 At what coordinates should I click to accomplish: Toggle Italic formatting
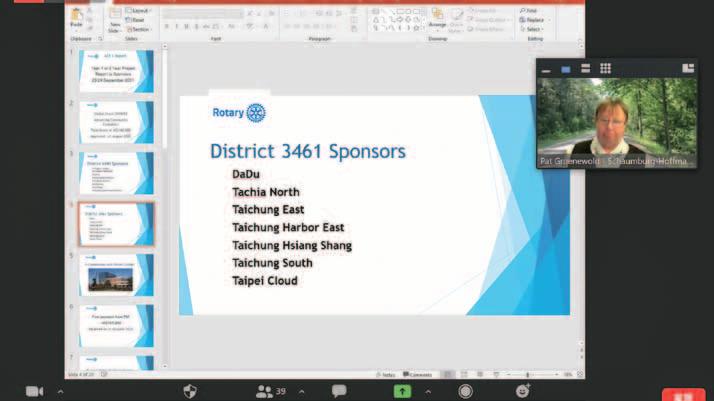pos(177,27)
